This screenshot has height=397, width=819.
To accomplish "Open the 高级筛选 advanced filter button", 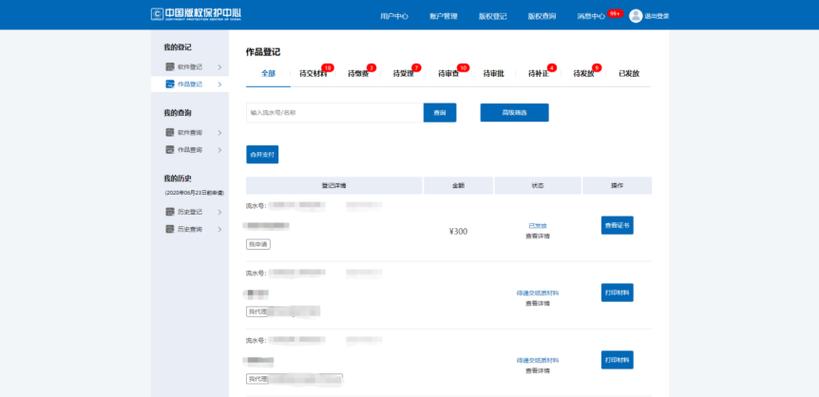I will (514, 113).
